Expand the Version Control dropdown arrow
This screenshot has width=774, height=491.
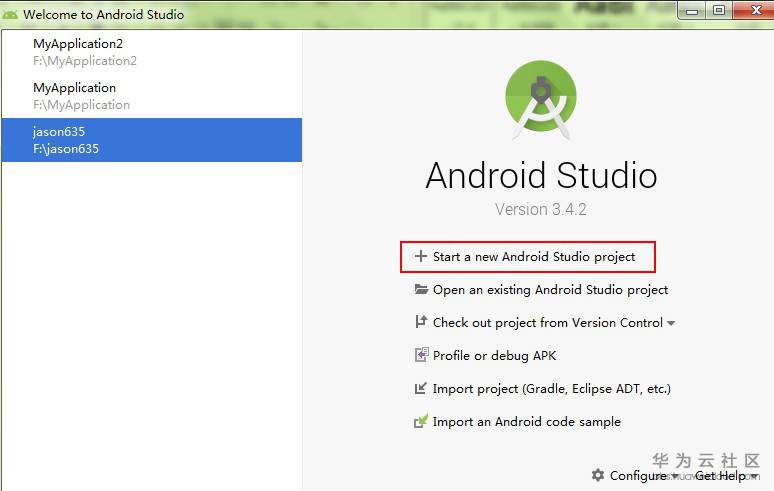point(671,323)
